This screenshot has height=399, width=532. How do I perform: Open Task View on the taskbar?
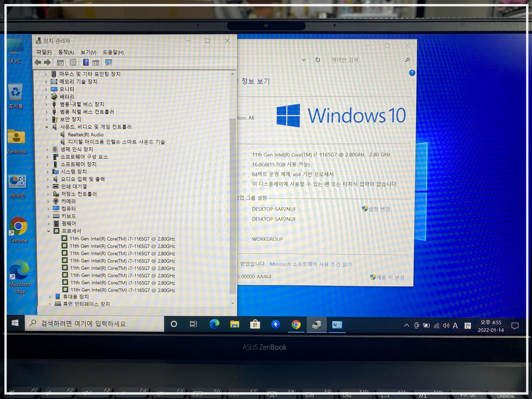point(193,324)
